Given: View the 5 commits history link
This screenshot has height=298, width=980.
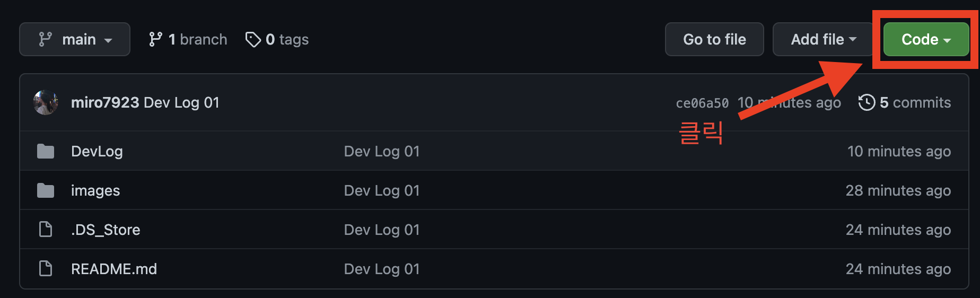Looking at the screenshot, I should tap(915, 102).
